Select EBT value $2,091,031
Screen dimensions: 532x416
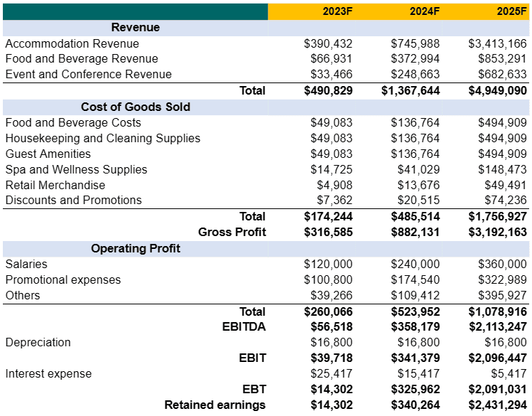click(497, 389)
